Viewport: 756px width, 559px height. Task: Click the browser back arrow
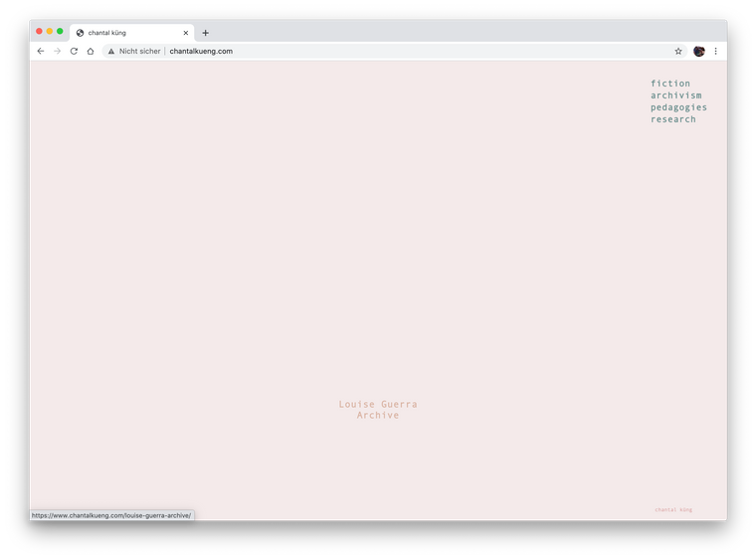coord(41,51)
